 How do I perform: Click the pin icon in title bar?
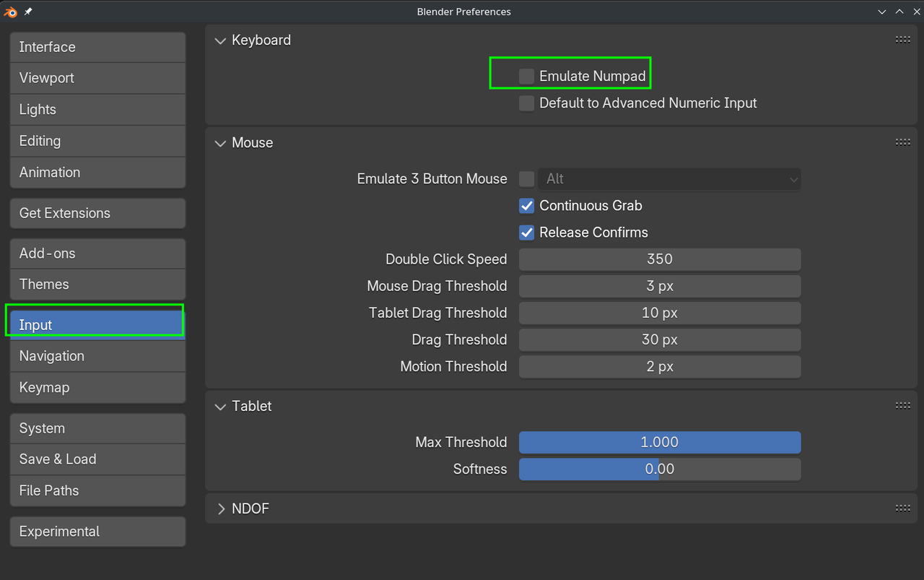click(28, 12)
